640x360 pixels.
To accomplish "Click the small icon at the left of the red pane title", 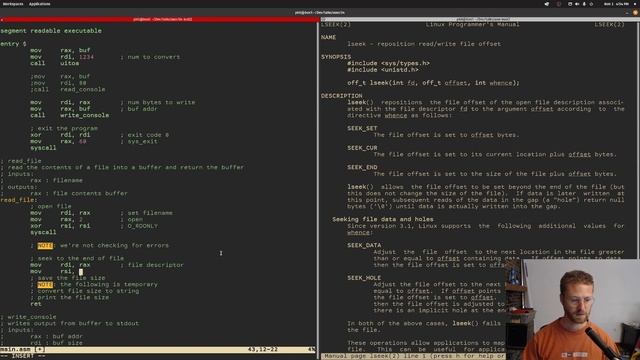I will [2, 20].
